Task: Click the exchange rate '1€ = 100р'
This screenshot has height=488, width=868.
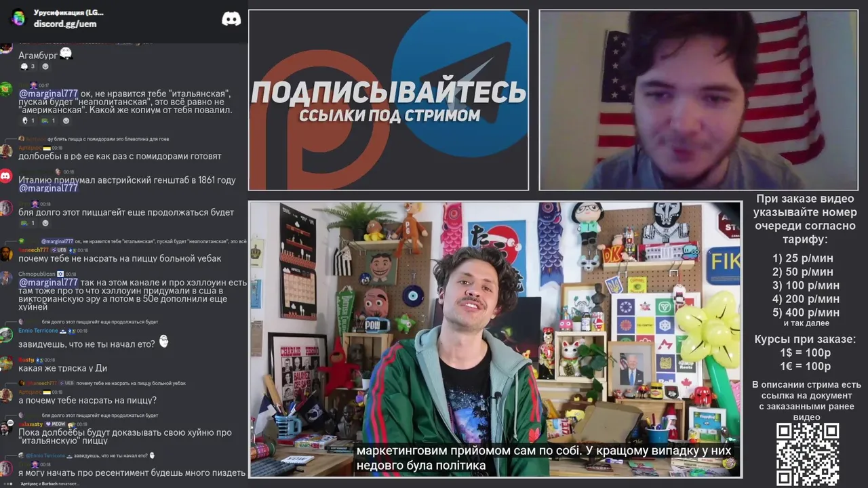Action: pos(806,366)
